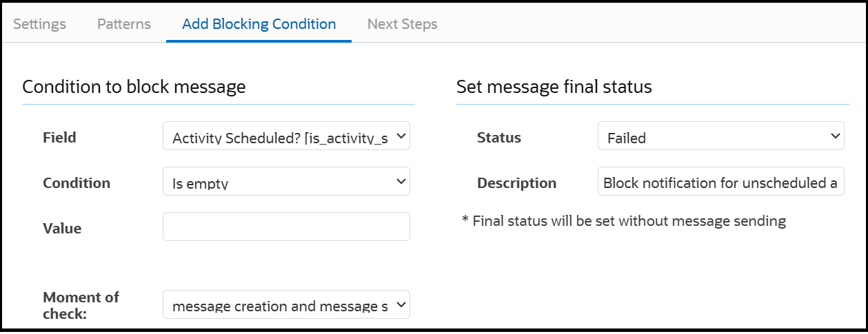This screenshot has height=334, width=868.
Task: Expand the Failed status dropdown
Action: tap(720, 137)
